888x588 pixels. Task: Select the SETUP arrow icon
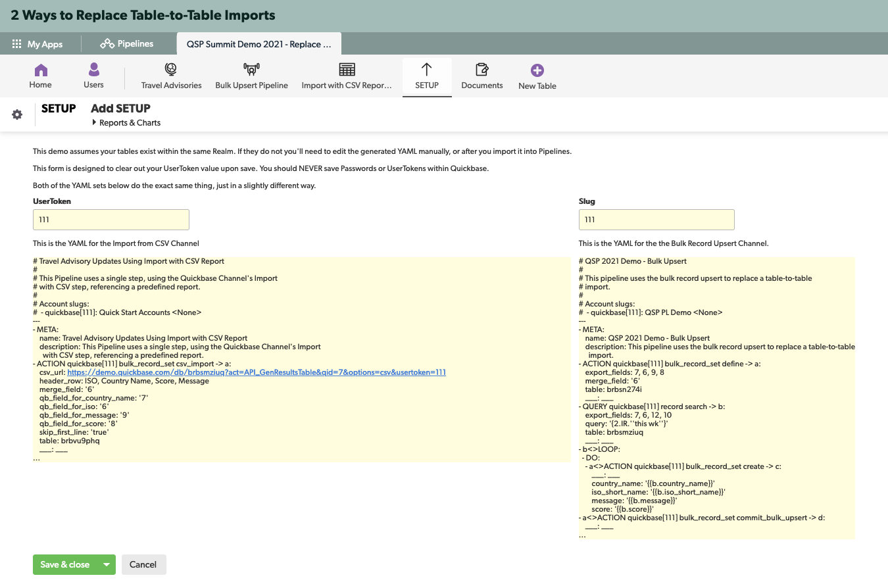[426, 70]
